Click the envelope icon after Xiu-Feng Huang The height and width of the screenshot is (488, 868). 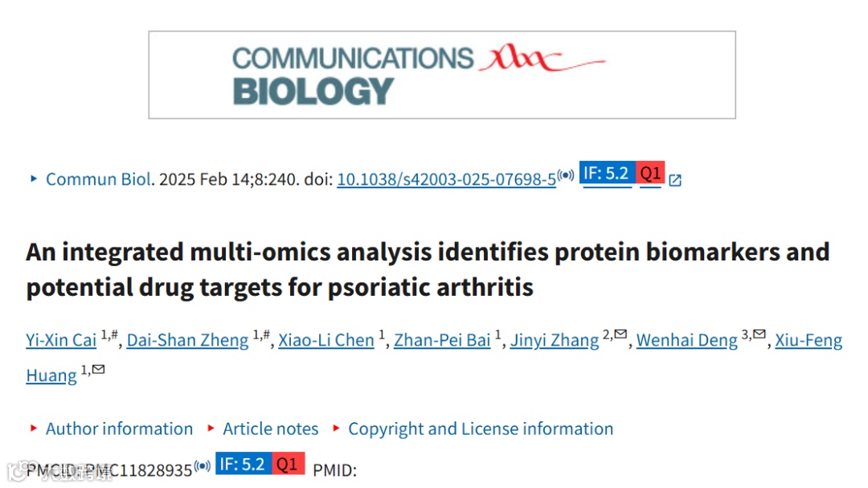[99, 369]
